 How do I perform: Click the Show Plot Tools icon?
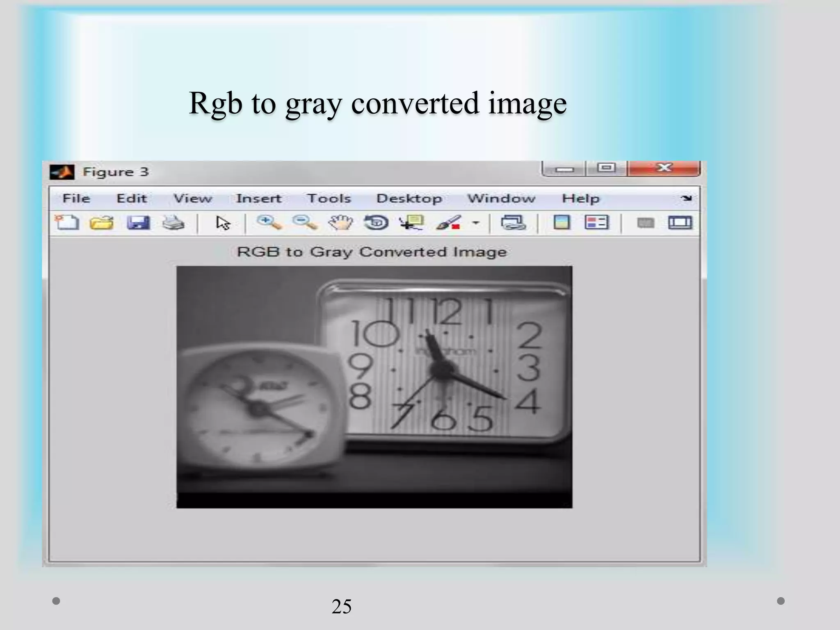pos(680,223)
